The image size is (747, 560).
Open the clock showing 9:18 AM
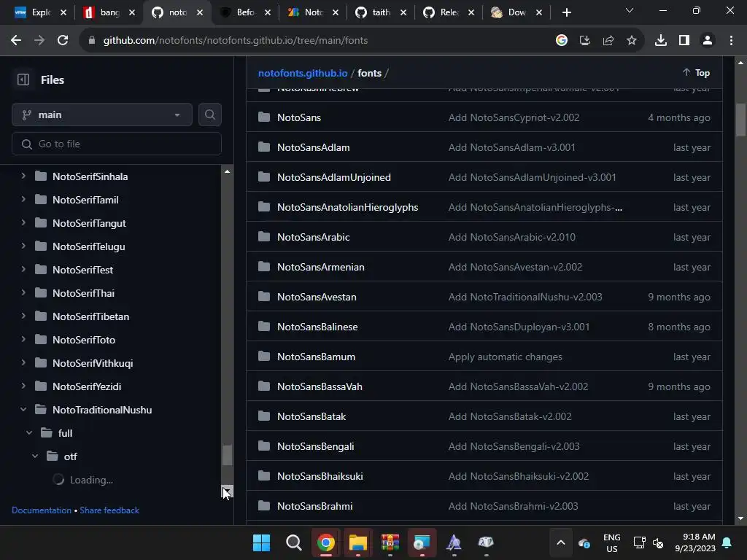pyautogui.click(x=695, y=542)
